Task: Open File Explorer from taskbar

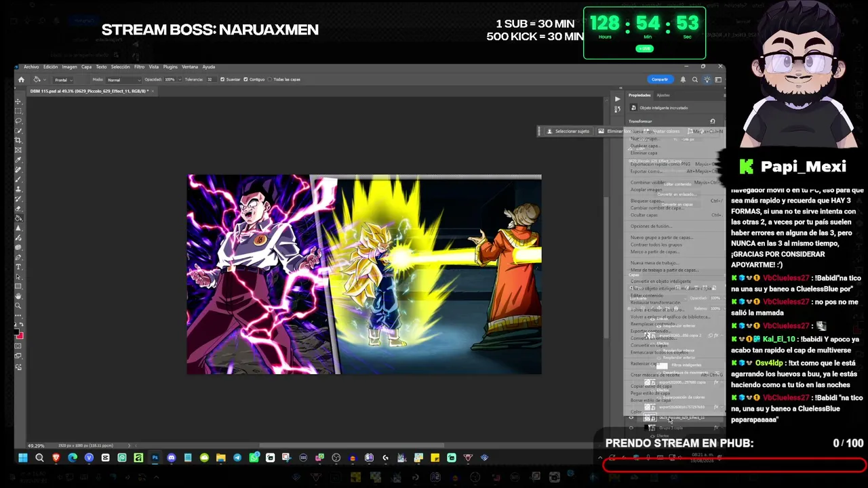Action: coord(221,457)
